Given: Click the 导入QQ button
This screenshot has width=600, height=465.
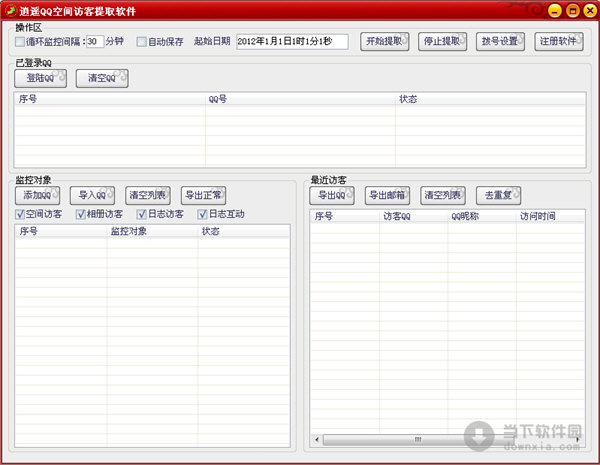Looking at the screenshot, I should coord(92,196).
